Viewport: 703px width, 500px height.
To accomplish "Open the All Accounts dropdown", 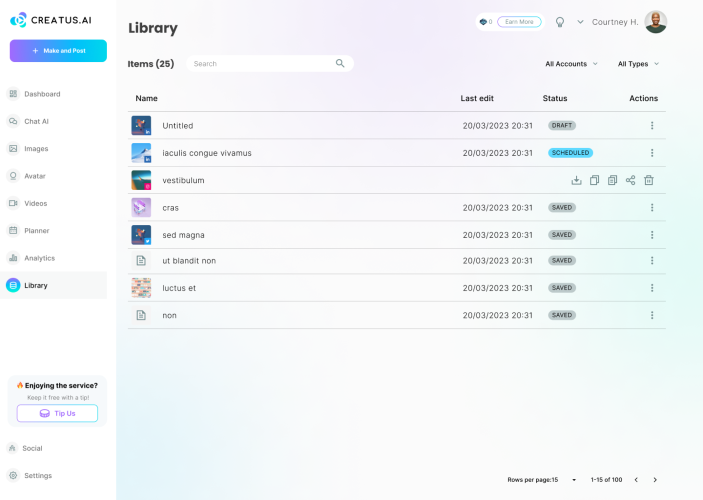I will pyautogui.click(x=571, y=64).
